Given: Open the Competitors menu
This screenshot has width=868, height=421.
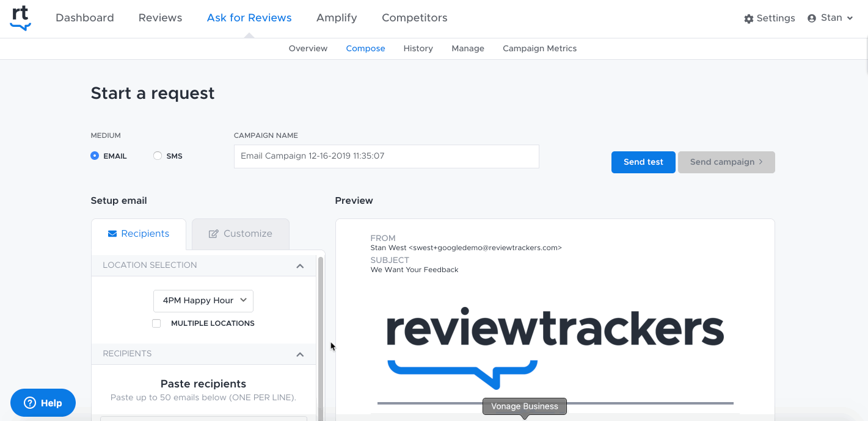Looking at the screenshot, I should pos(415,18).
